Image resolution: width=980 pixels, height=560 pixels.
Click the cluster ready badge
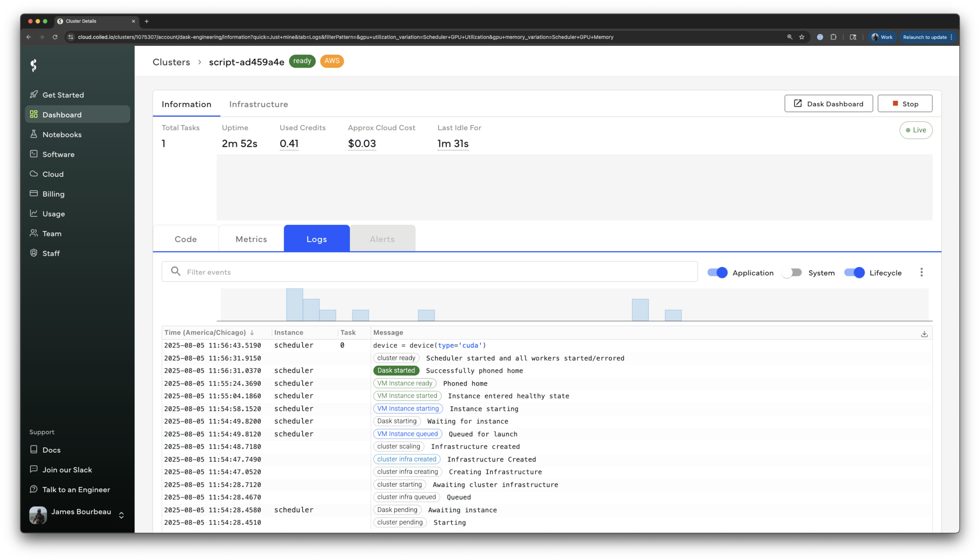tap(396, 358)
